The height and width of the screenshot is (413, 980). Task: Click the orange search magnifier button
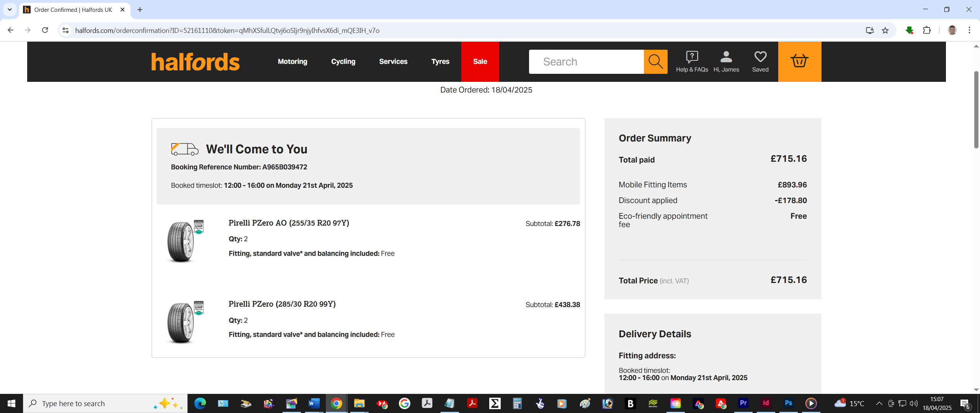pos(655,62)
